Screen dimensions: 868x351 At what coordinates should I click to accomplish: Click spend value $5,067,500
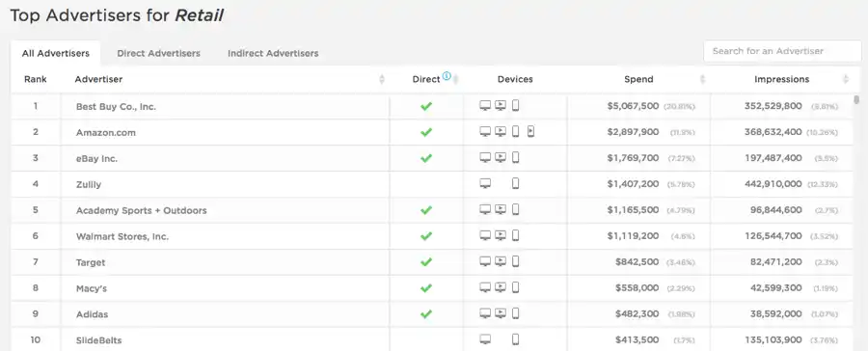633,106
